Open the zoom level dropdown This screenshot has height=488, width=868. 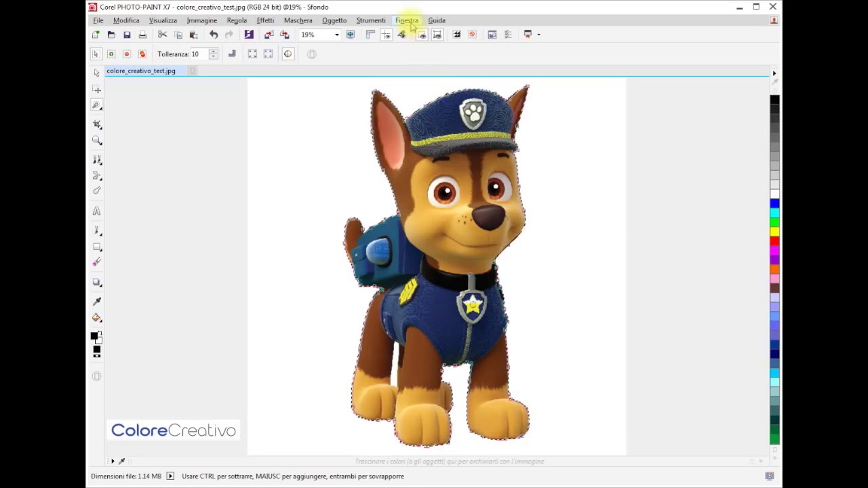[336, 35]
